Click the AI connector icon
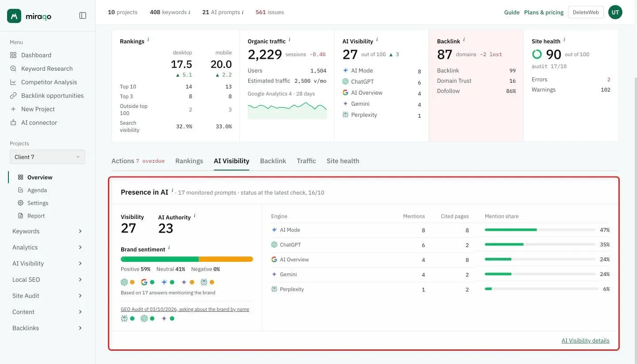 [x=13, y=123]
